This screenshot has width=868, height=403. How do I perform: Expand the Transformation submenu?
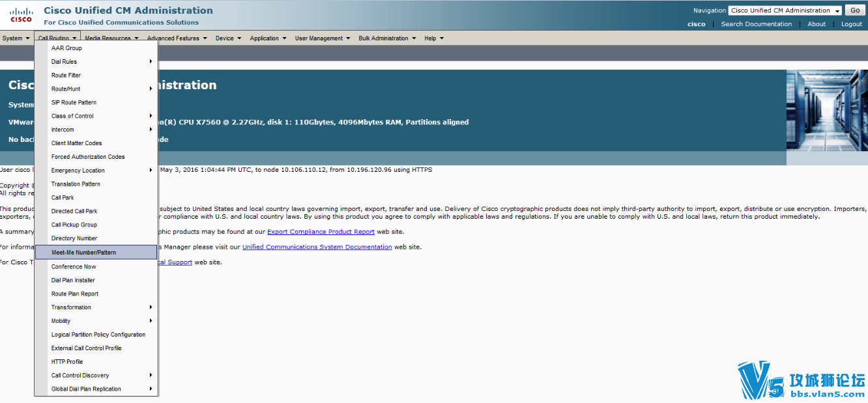[x=96, y=307]
